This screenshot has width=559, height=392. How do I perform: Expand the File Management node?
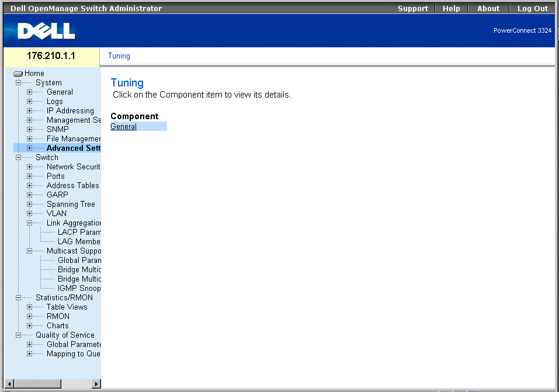pyautogui.click(x=30, y=139)
